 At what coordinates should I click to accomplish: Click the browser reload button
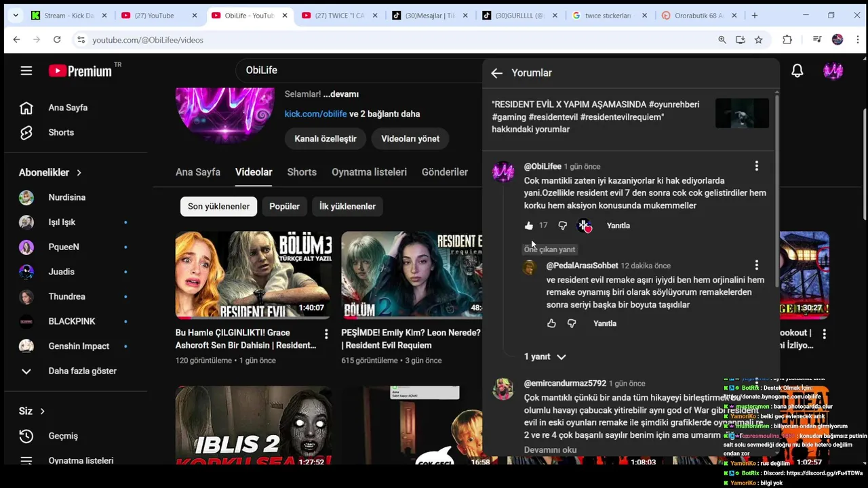point(57,40)
